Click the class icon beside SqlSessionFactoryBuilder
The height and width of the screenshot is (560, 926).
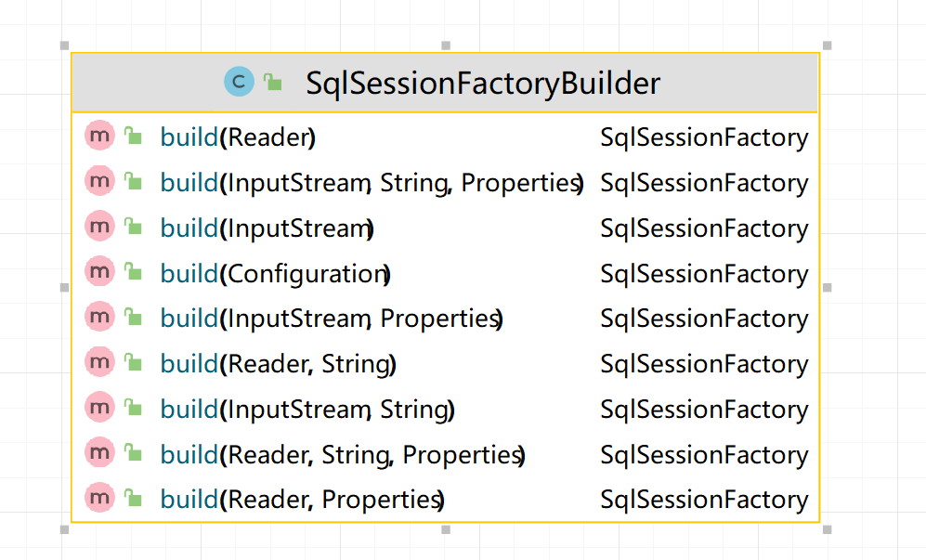239,83
